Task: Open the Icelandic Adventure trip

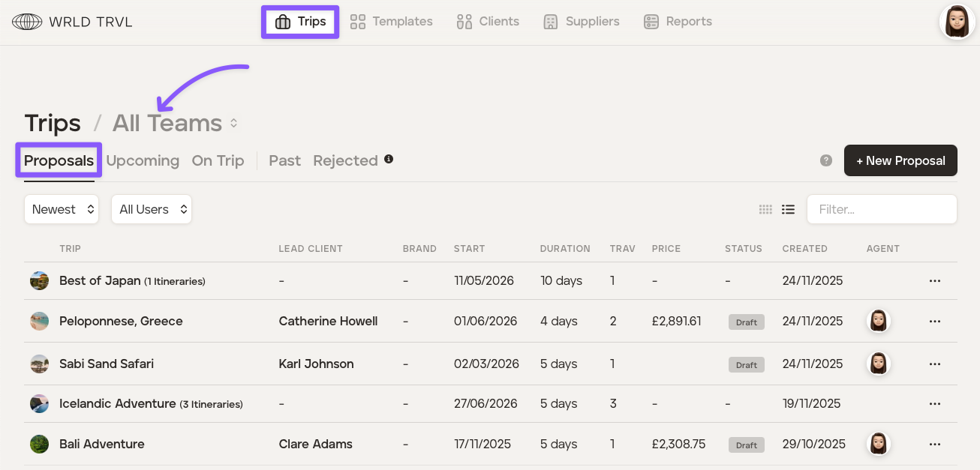Action: [x=117, y=404]
